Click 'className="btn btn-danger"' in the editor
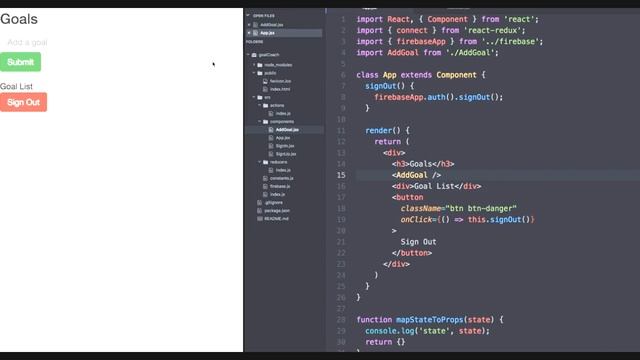The height and width of the screenshot is (360, 640). (458, 209)
